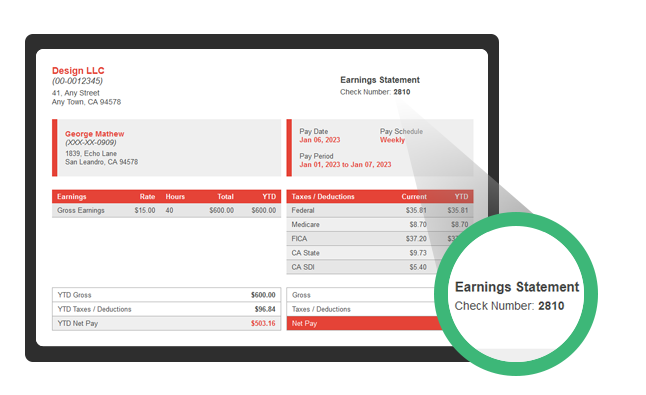Select the Gross Earnings row
The height and width of the screenshot is (395, 646).
click(x=166, y=210)
